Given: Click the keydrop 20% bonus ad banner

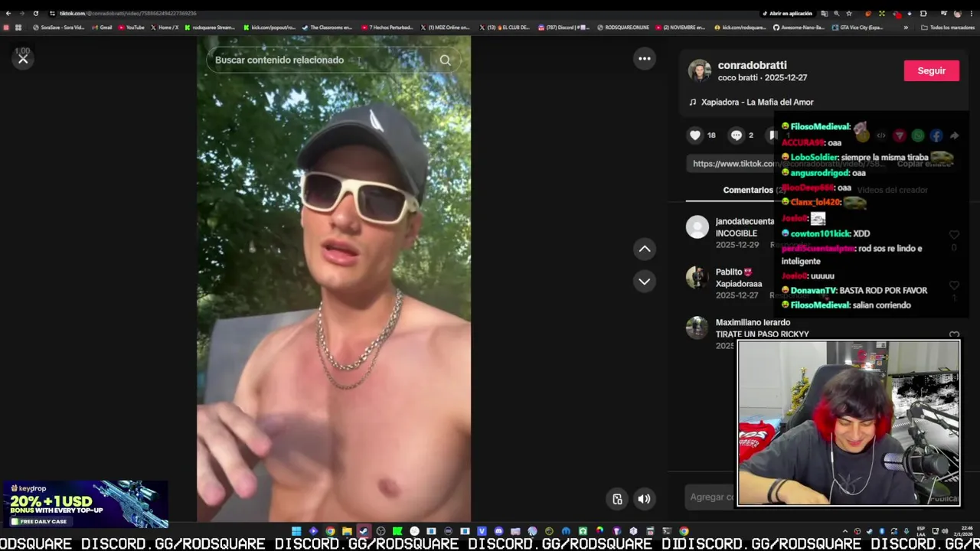Looking at the screenshot, I should pos(85,504).
